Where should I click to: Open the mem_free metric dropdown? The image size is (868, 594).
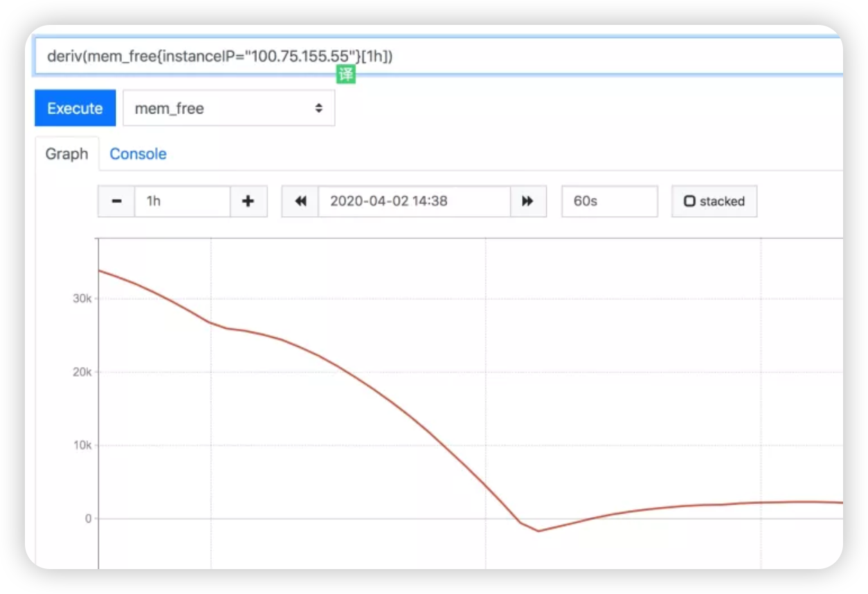click(228, 109)
